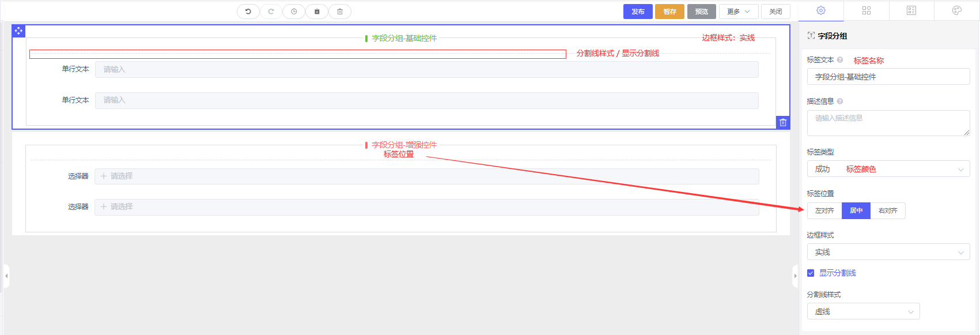Screen dimensions: 980x335
Task: Click the 描述信息 textarea
Action: point(888,123)
